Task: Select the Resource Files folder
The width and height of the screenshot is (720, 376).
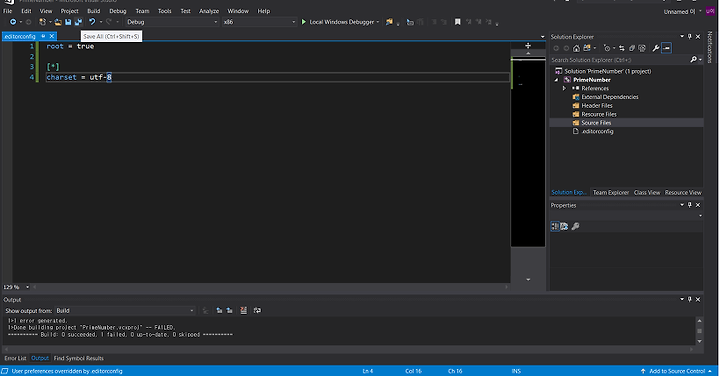Action: click(599, 114)
